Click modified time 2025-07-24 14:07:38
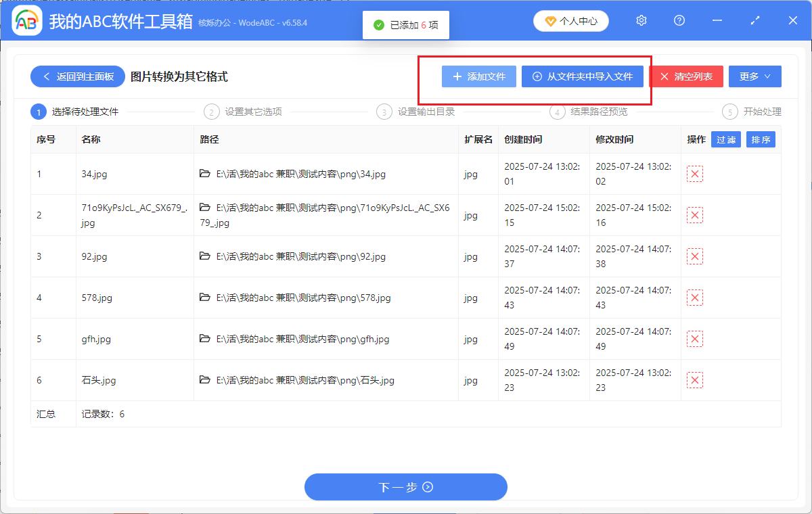Viewport: 812px width, 514px height. click(x=633, y=256)
